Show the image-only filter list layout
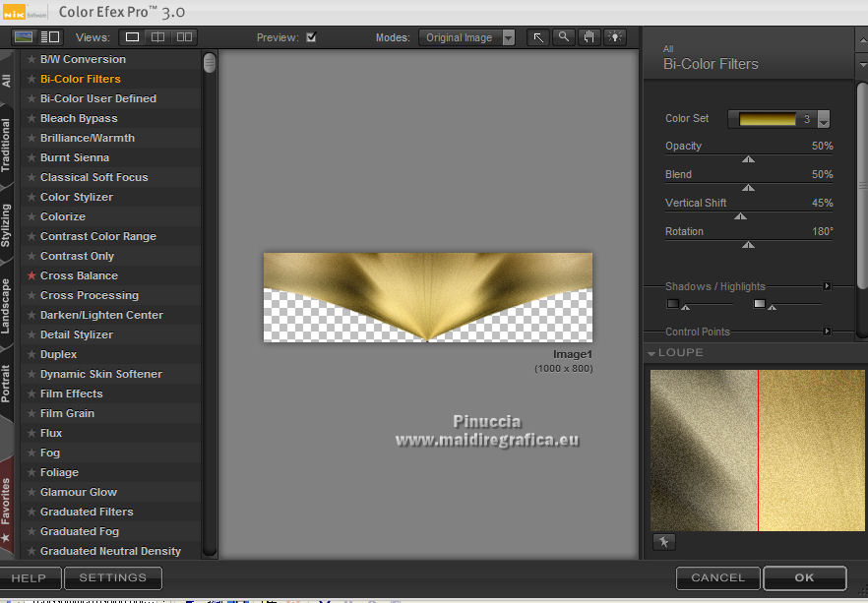This screenshot has height=603, width=868. click(x=24, y=37)
